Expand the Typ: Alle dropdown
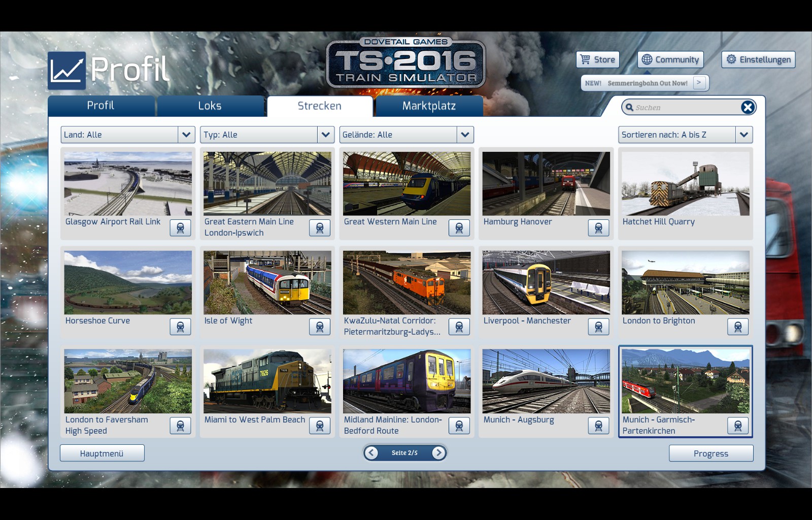 pyautogui.click(x=267, y=135)
